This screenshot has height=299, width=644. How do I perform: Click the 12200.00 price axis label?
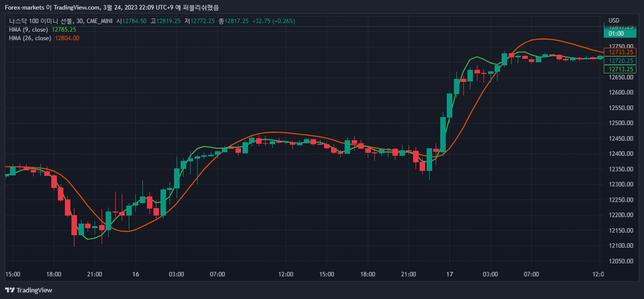(x=621, y=215)
